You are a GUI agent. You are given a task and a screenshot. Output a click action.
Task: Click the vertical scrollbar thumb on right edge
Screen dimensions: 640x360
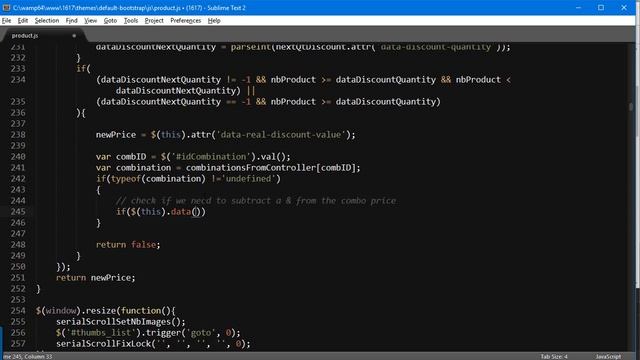click(631, 107)
